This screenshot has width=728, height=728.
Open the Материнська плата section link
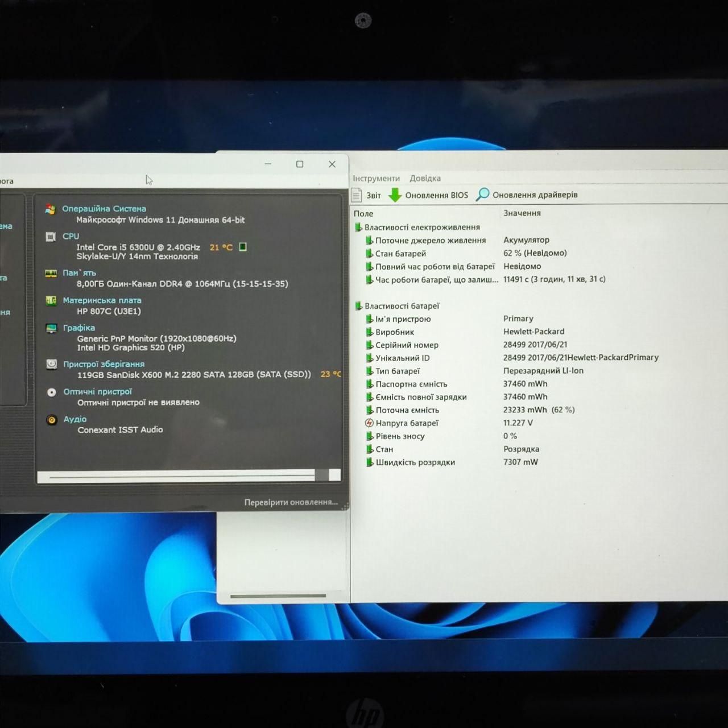102,300
